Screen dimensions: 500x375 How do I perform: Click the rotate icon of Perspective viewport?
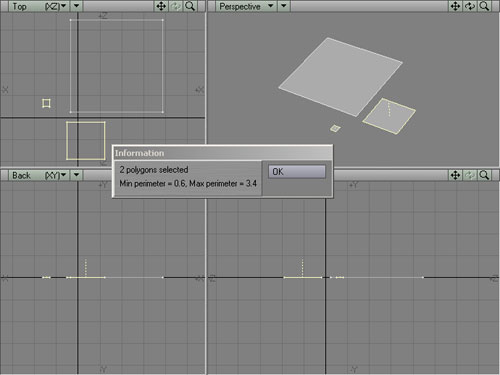[470, 6]
